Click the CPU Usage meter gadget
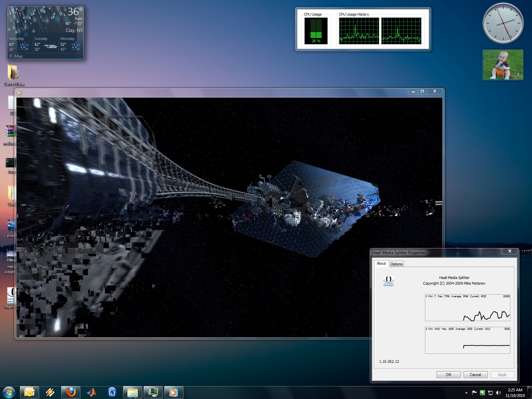 pyautogui.click(x=316, y=31)
